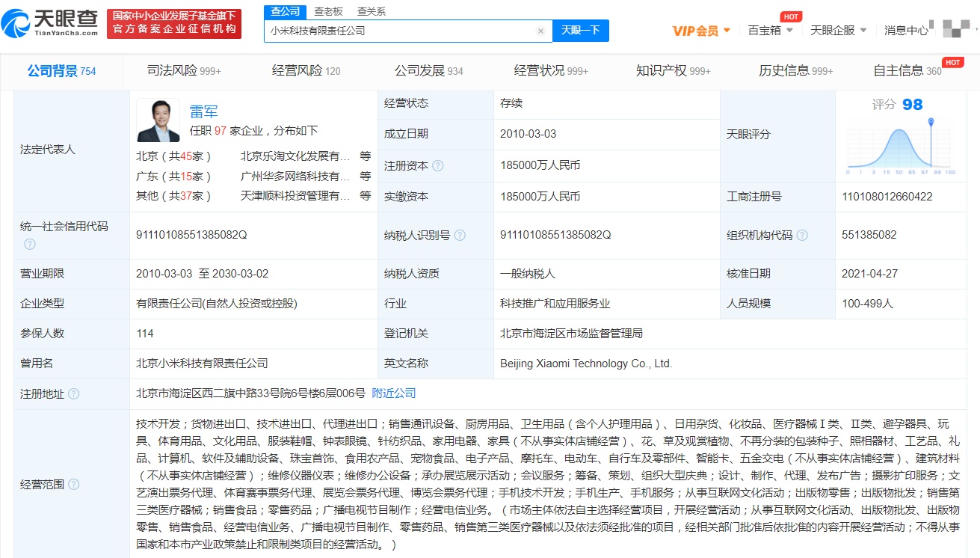The height and width of the screenshot is (558, 980).
Task: Click the official credit agency banner
Action: click(x=174, y=23)
